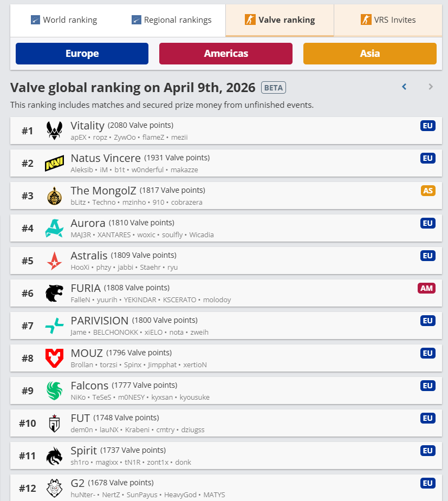Click the Vitality team logo
Screen dimensions: 448x501
click(x=54, y=131)
